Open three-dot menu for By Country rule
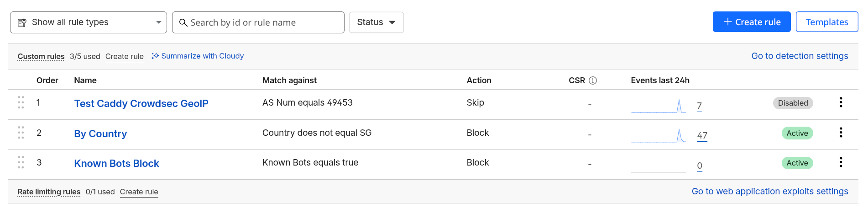Screen dimensions: 868x214 pos(841,133)
